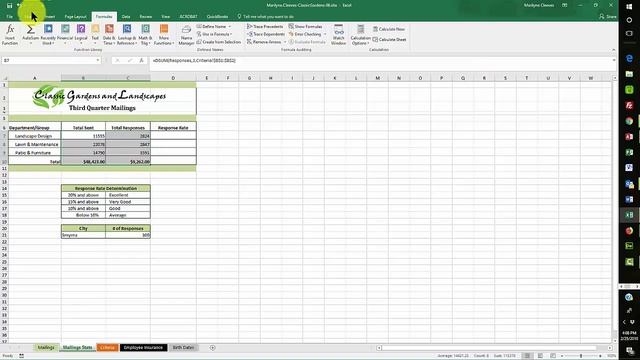Collapse the ribbon with the arrow
The width and height of the screenshot is (640, 360).
[x=613, y=50]
